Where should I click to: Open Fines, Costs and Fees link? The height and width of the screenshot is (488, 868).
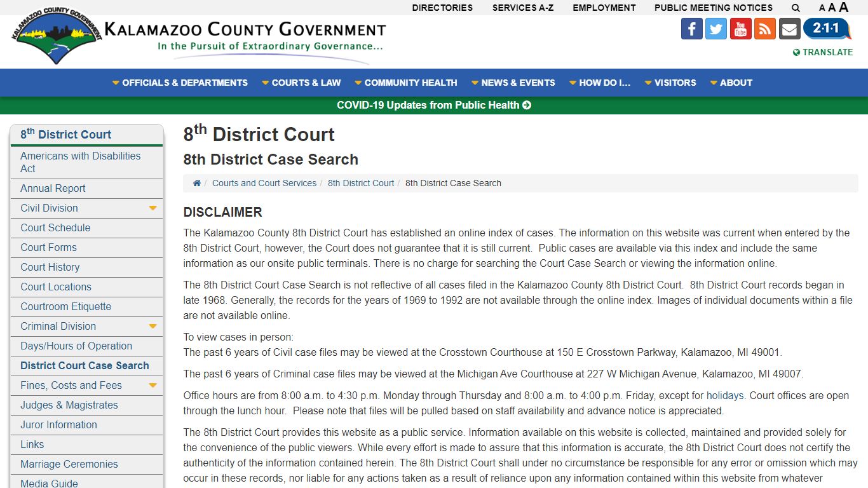tap(71, 386)
